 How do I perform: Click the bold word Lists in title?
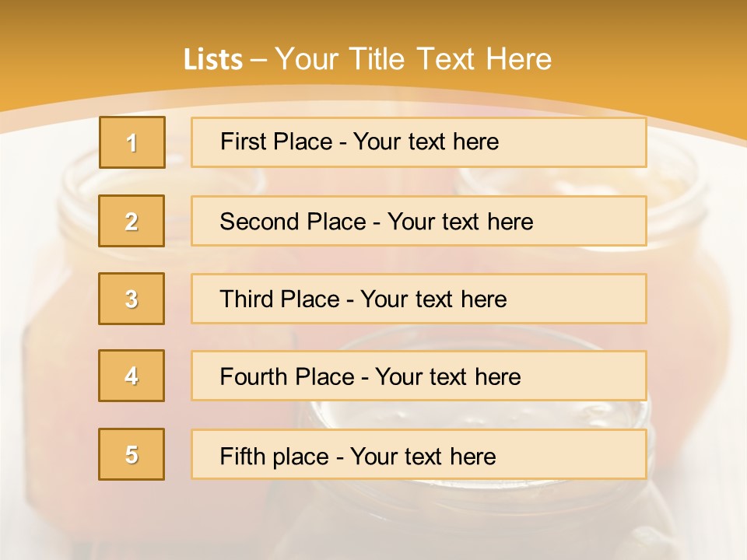click(213, 59)
